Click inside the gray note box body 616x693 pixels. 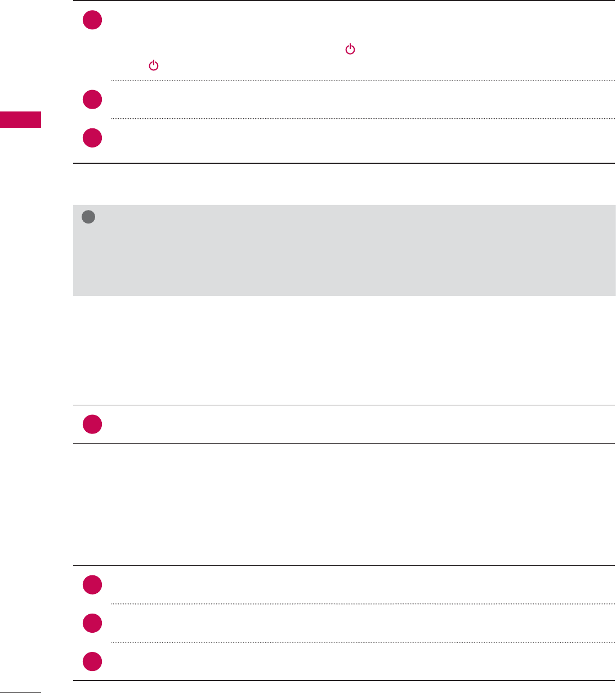click(x=344, y=251)
